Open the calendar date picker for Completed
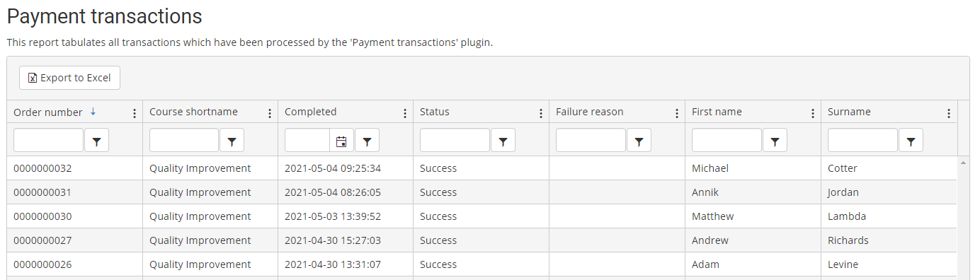The width and height of the screenshot is (980, 280). 341,141
